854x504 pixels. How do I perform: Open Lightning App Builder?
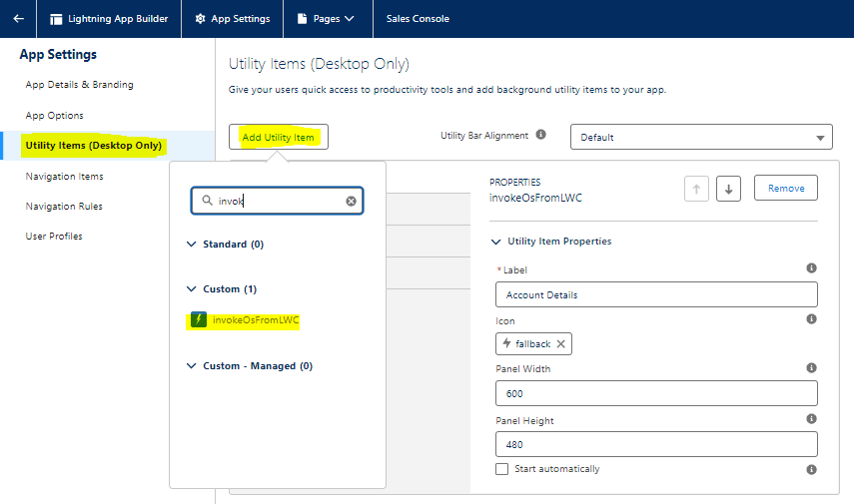point(109,19)
